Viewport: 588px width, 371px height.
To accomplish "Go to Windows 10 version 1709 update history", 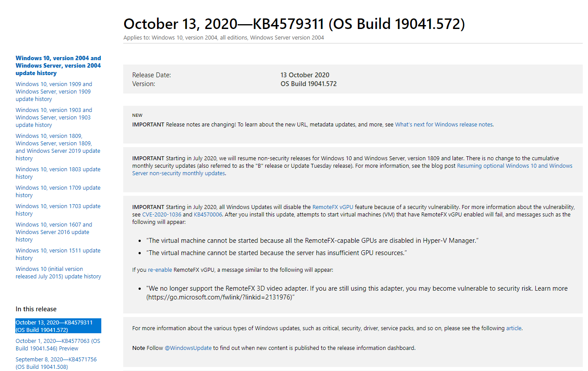I will tap(58, 191).
